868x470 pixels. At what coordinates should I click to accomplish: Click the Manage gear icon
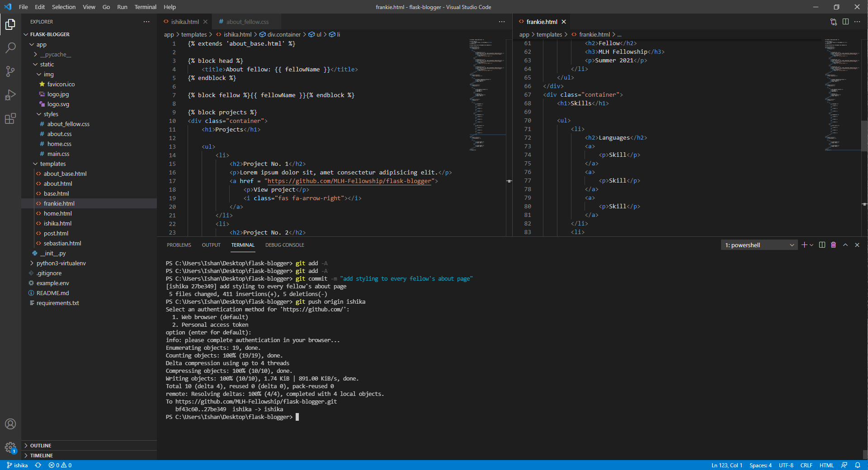click(x=10, y=447)
